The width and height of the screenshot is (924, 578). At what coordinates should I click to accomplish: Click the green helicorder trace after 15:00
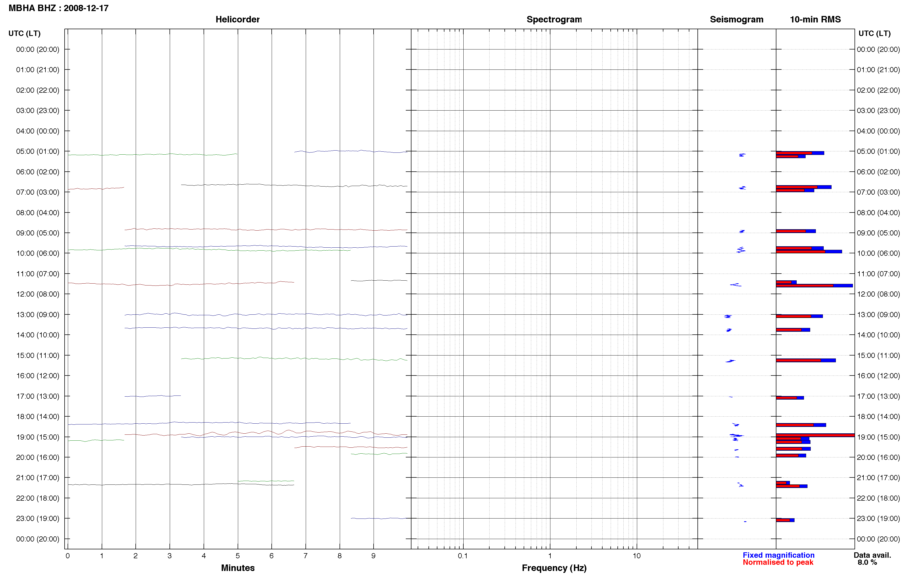click(294, 358)
